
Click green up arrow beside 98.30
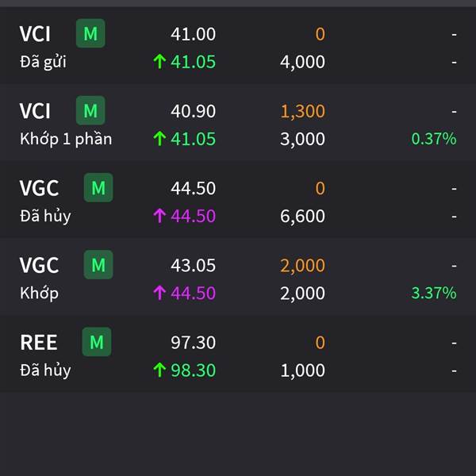159,370
